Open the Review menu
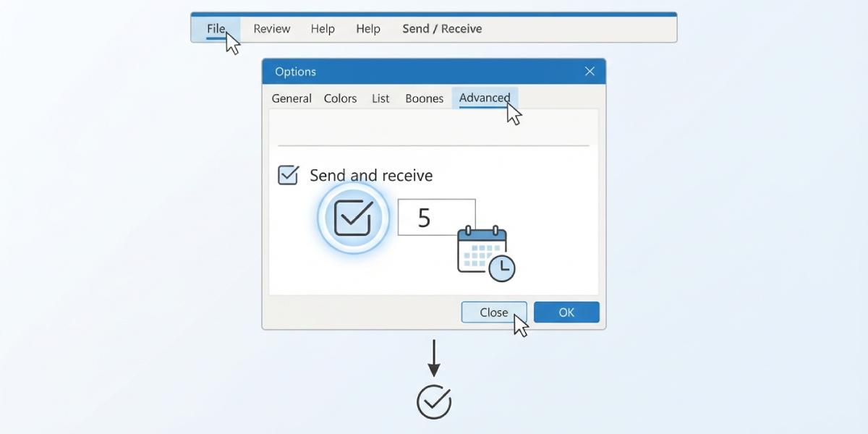The image size is (868, 434). 271,29
